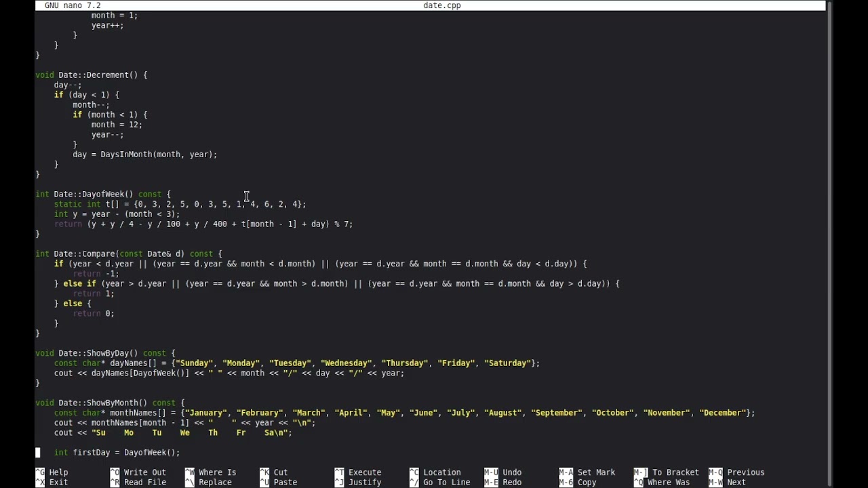Viewport: 868px width, 488px height.
Task: Click the int firstDay = DayofWeek(); line
Action: point(117,453)
